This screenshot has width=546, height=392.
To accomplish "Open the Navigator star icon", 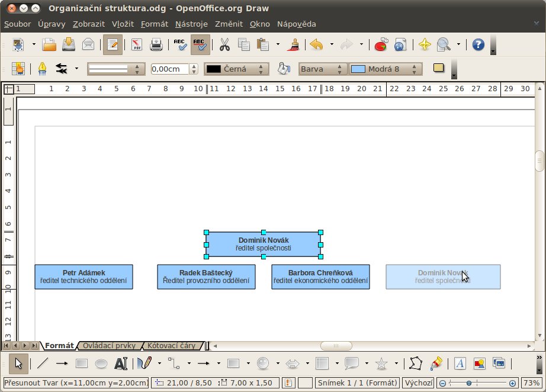I will 425,44.
